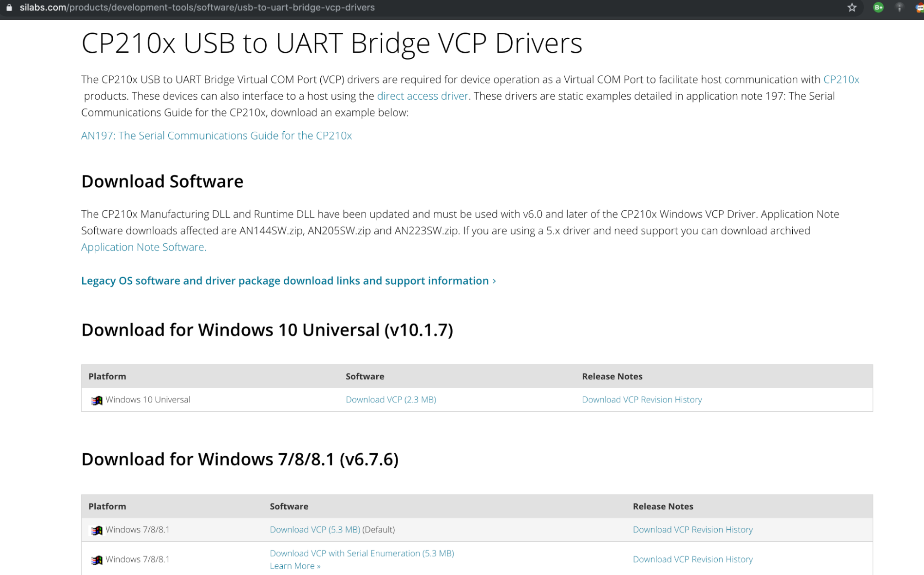Open Windows 10 Universal VCP Revision History

[642, 399]
